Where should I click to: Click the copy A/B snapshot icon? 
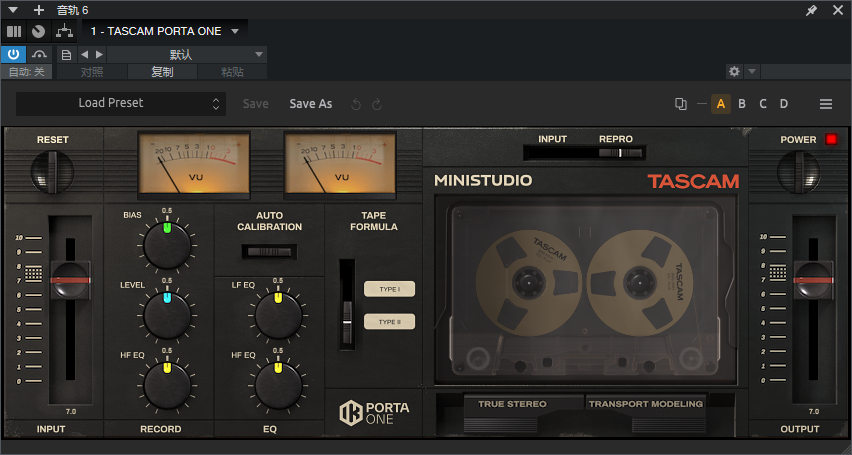(x=680, y=104)
